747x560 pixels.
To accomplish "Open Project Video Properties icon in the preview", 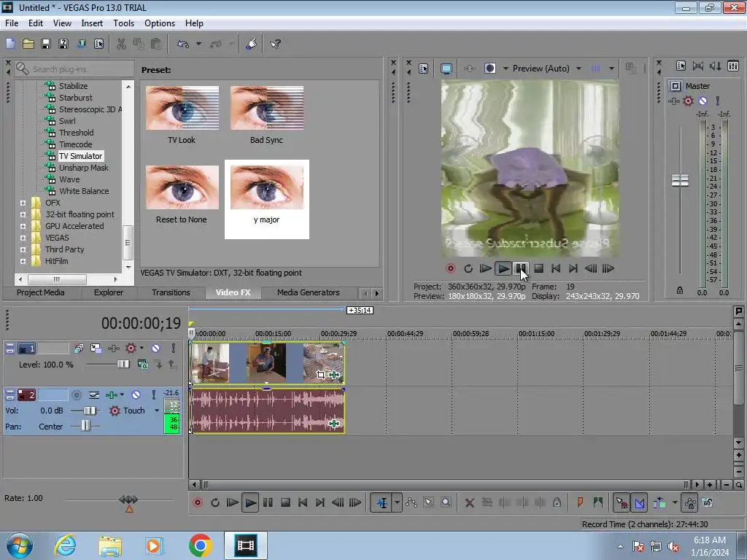I will (423, 69).
